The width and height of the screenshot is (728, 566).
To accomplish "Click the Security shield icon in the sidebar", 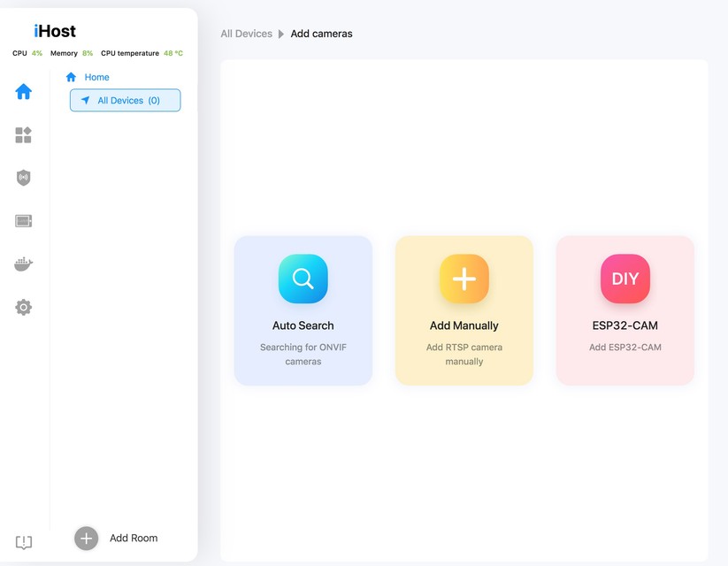I will point(23,177).
